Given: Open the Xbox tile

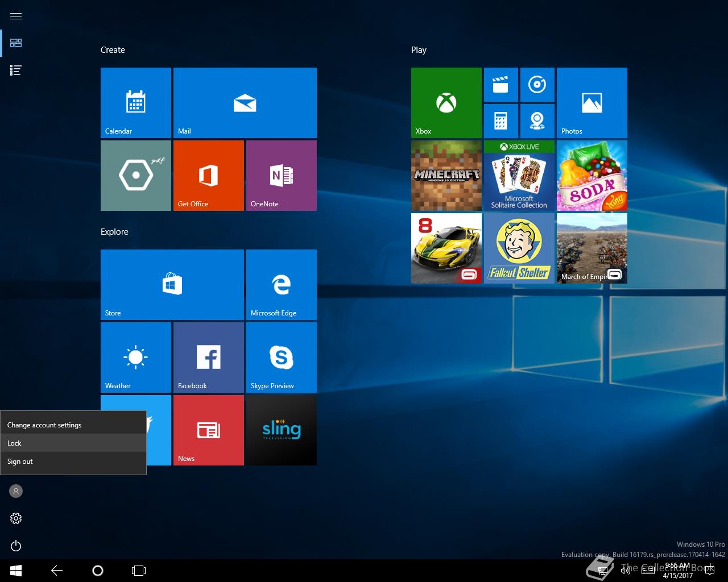Looking at the screenshot, I should 446,103.
